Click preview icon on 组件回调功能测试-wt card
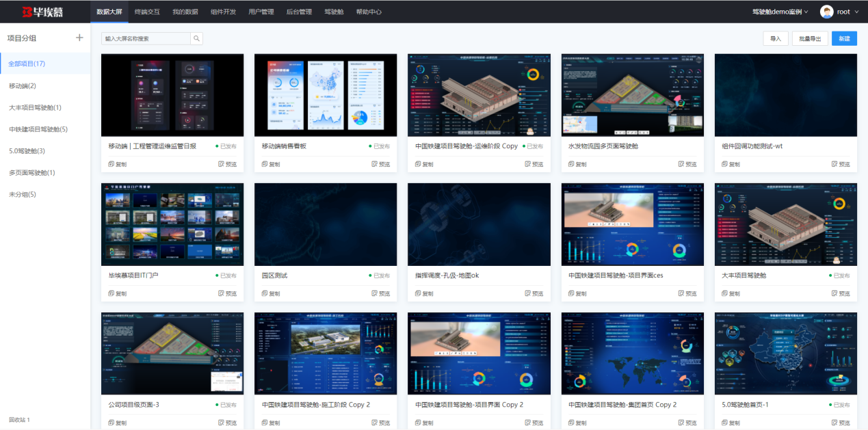This screenshot has height=430, width=868. click(x=834, y=164)
